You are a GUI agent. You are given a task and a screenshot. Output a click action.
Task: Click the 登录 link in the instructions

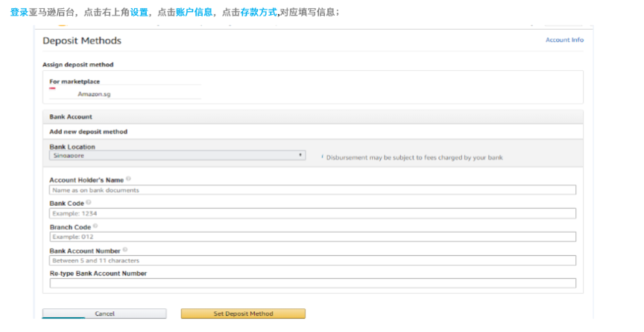(x=19, y=13)
